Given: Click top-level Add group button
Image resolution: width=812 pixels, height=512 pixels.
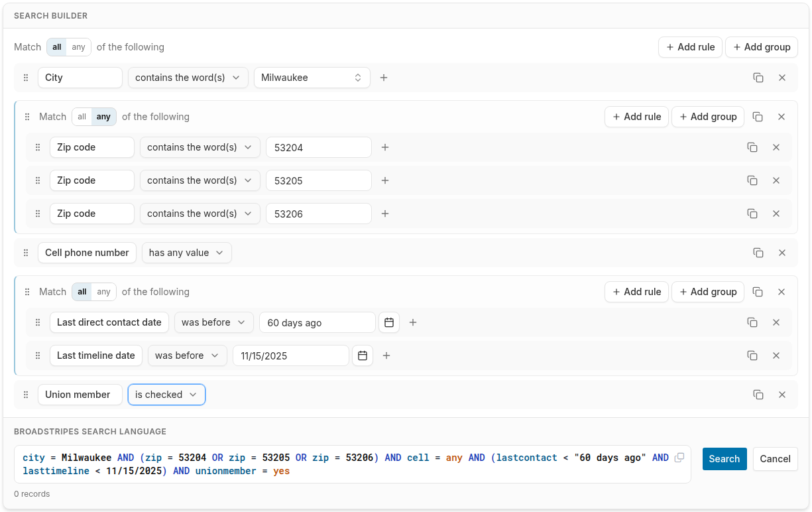Looking at the screenshot, I should (x=762, y=47).
